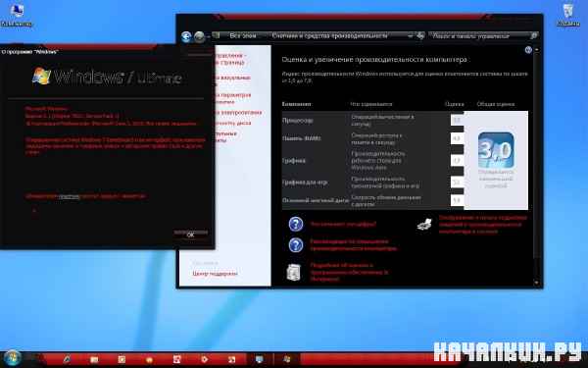Open the additional tools sidebar link
The height and width of the screenshot is (368, 588).
225,136
